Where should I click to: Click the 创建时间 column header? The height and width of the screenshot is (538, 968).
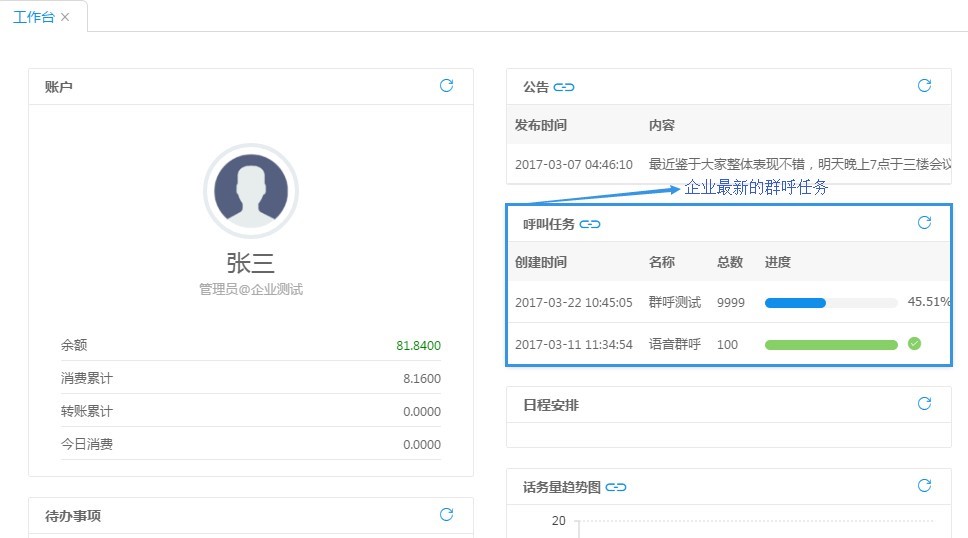pyautogui.click(x=541, y=262)
